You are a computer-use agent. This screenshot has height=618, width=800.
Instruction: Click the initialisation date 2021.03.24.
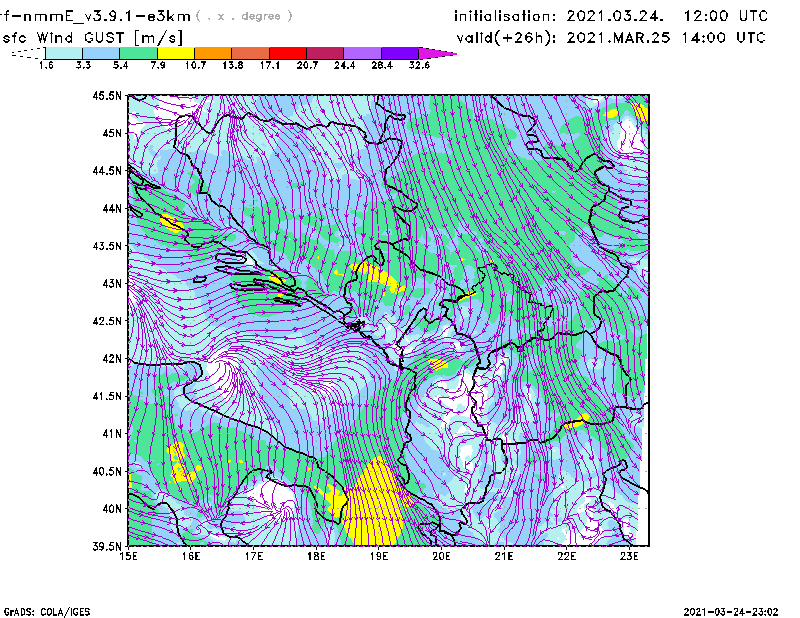point(615,16)
